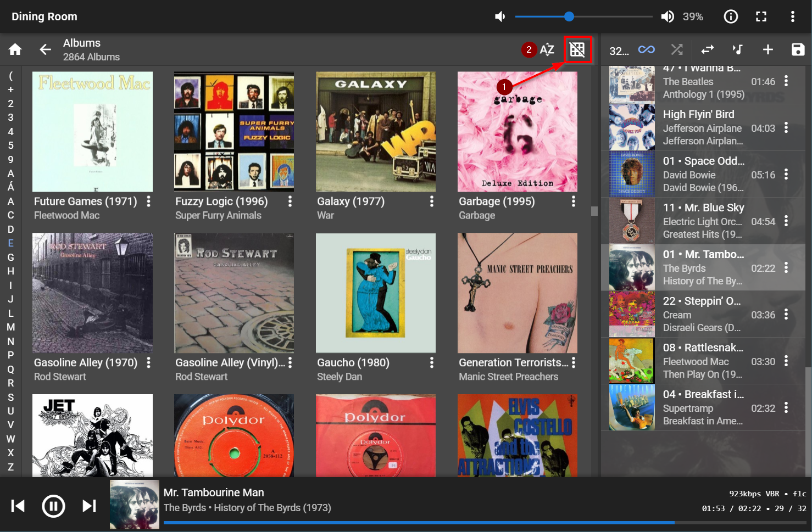812x532 pixels.
Task: Open menu for Space Oddity queue track
Action: coord(786,175)
